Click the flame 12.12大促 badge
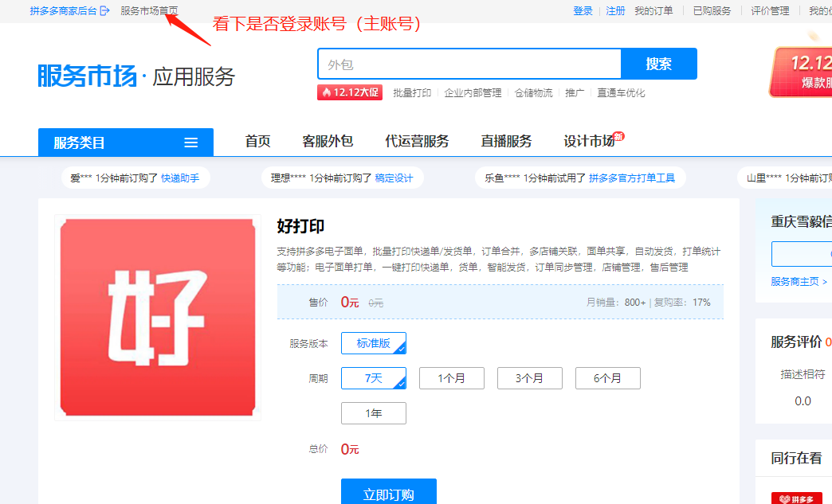The height and width of the screenshot is (504, 832). [350, 92]
